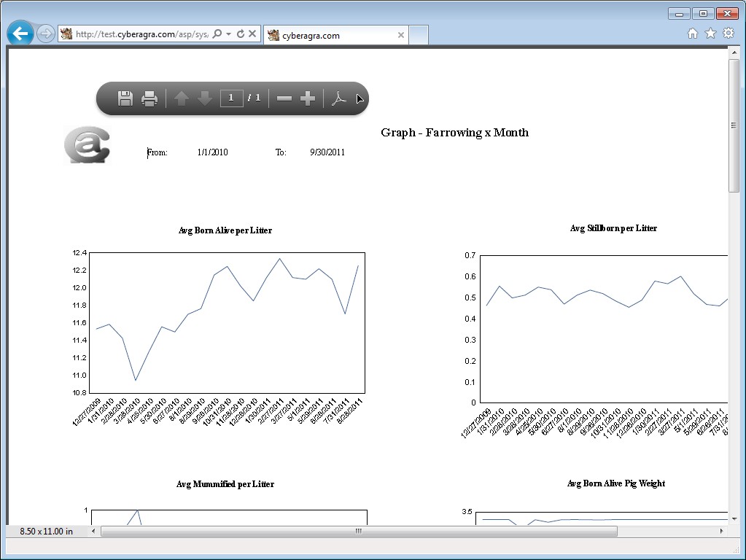The height and width of the screenshot is (560, 746).
Task: Show the Adobe Reader toolbar icon
Action: coord(338,98)
